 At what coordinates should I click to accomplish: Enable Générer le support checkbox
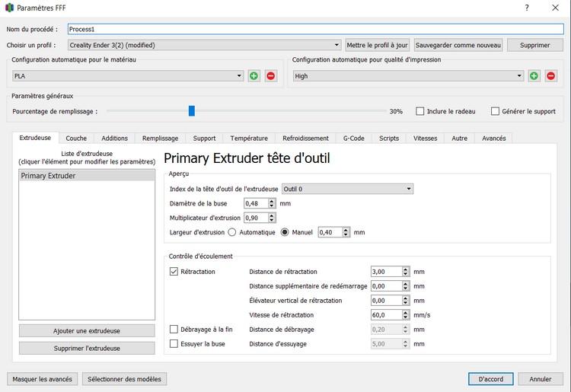[495, 111]
